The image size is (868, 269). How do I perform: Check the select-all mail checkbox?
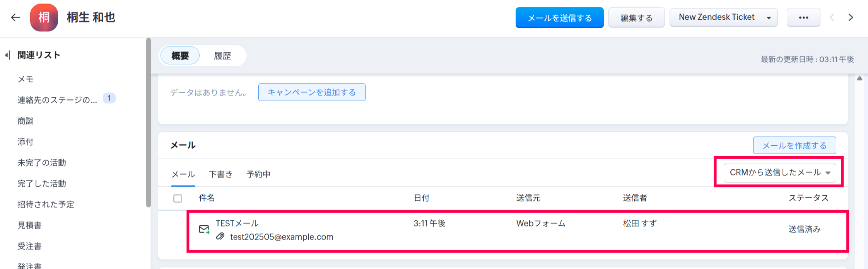(178, 198)
